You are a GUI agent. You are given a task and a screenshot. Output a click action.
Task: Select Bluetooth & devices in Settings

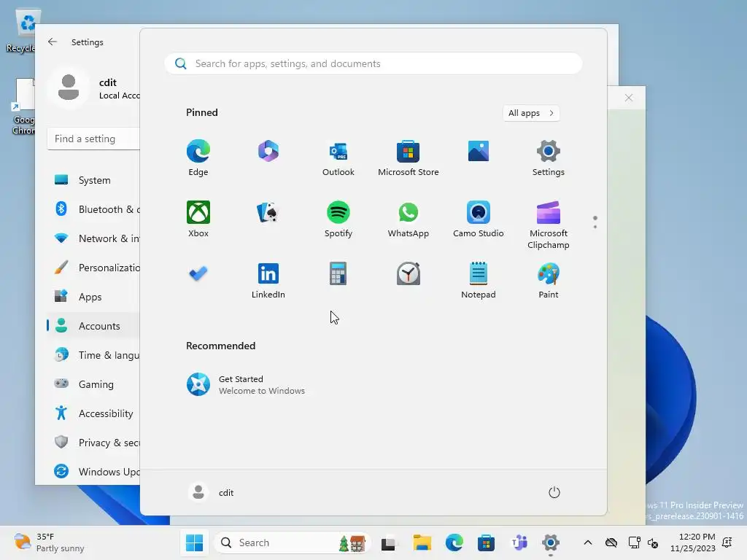(93, 209)
